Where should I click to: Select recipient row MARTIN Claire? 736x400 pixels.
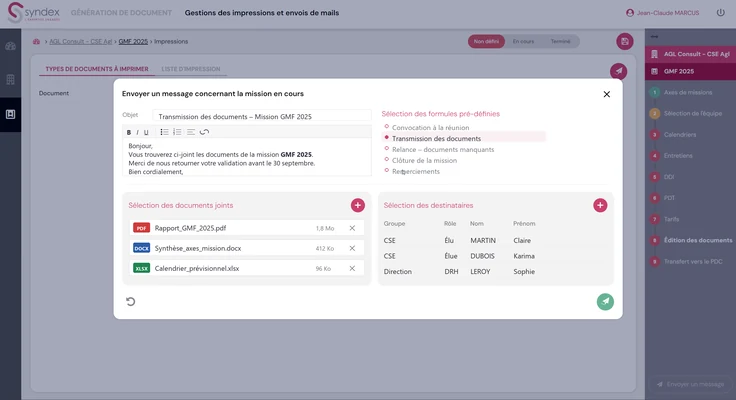[x=495, y=240]
